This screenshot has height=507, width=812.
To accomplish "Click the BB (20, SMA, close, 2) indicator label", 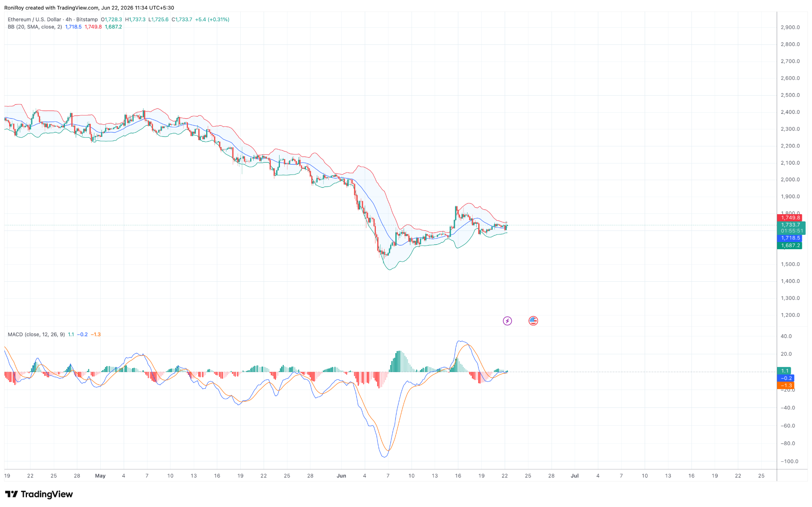I will click(x=35, y=27).
